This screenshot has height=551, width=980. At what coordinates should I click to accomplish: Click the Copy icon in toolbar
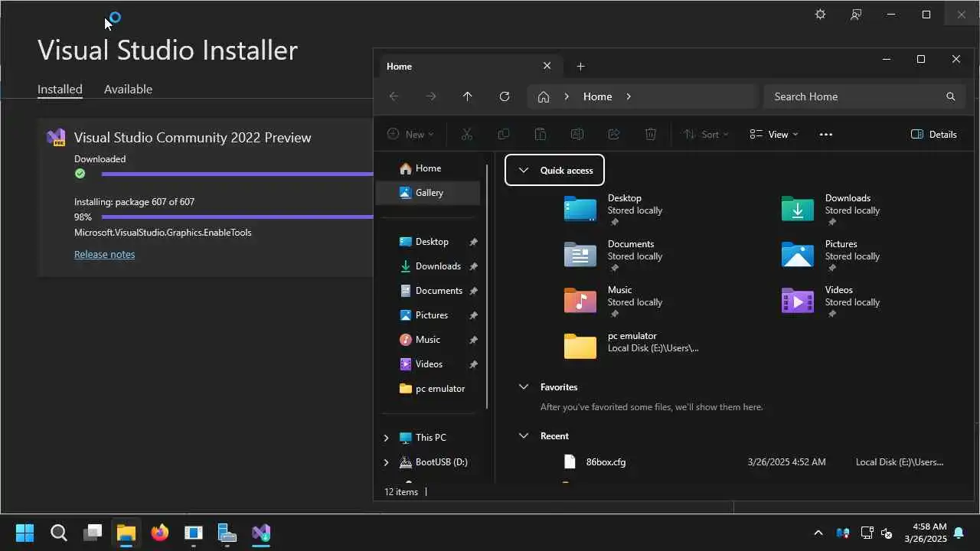[x=503, y=134]
